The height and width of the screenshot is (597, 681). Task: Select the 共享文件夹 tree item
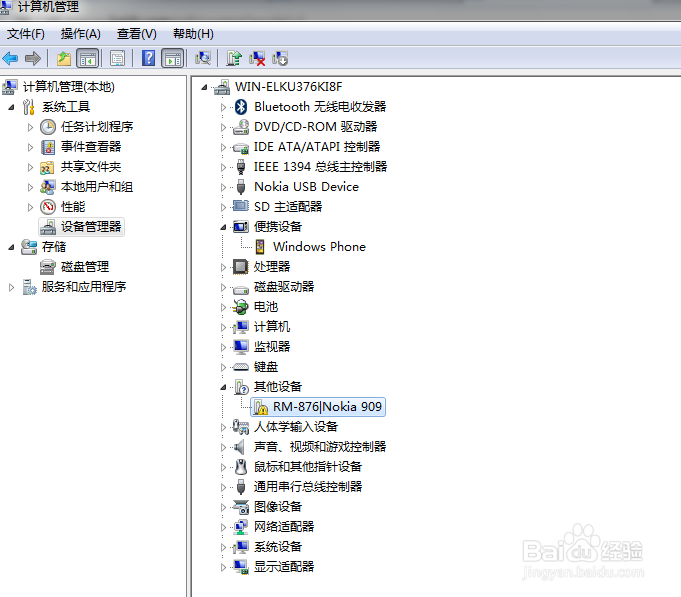[91, 167]
